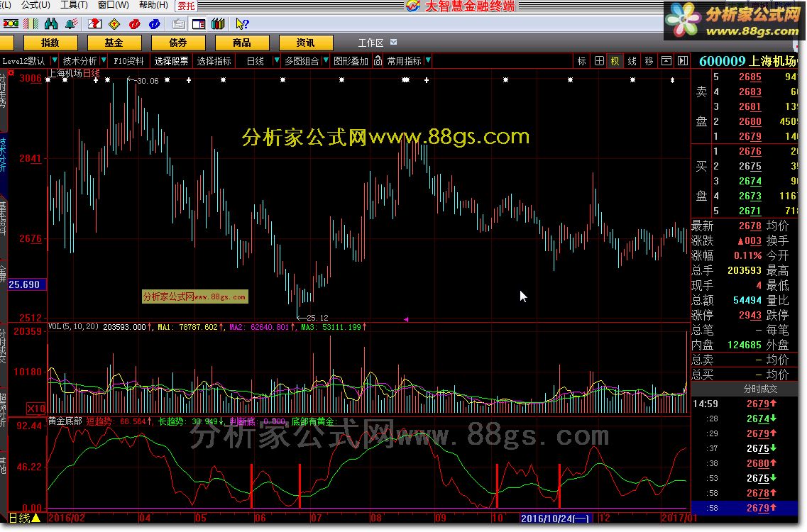The image size is (807, 532).
Task: Click the 线 draw line tool
Action: [632, 61]
